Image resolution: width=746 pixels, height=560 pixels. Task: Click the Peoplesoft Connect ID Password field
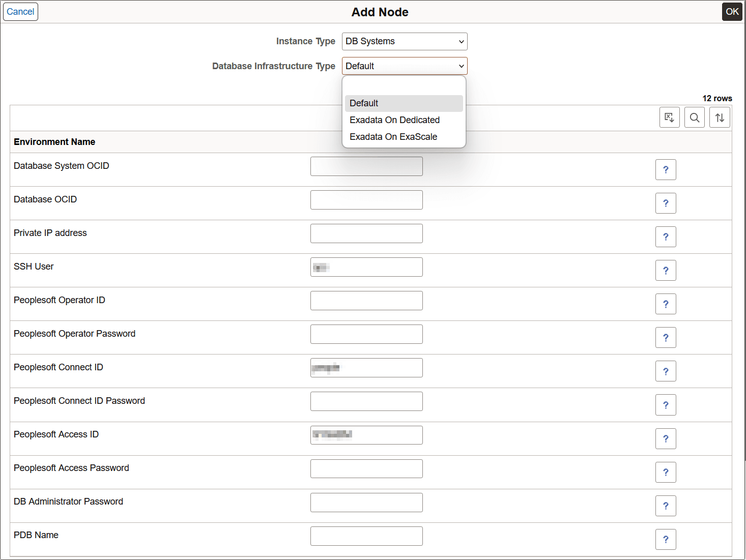366,401
